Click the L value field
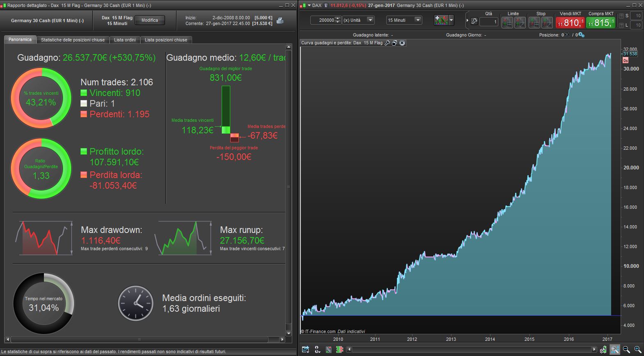The height and width of the screenshot is (356, 644). (636, 25)
